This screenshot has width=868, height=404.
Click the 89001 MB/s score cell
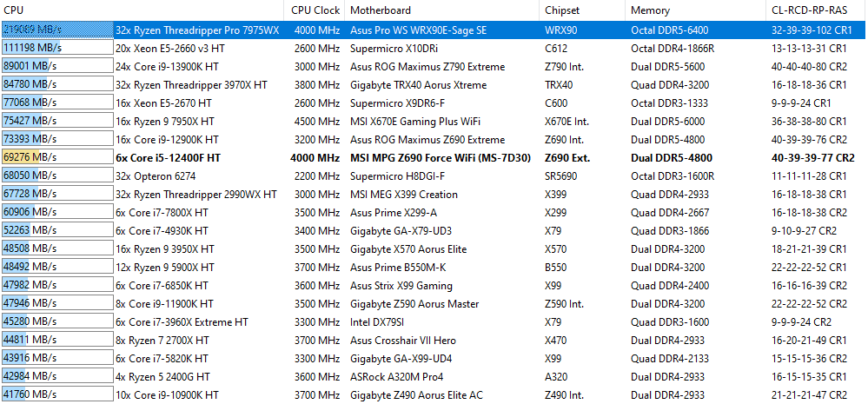tap(57, 66)
